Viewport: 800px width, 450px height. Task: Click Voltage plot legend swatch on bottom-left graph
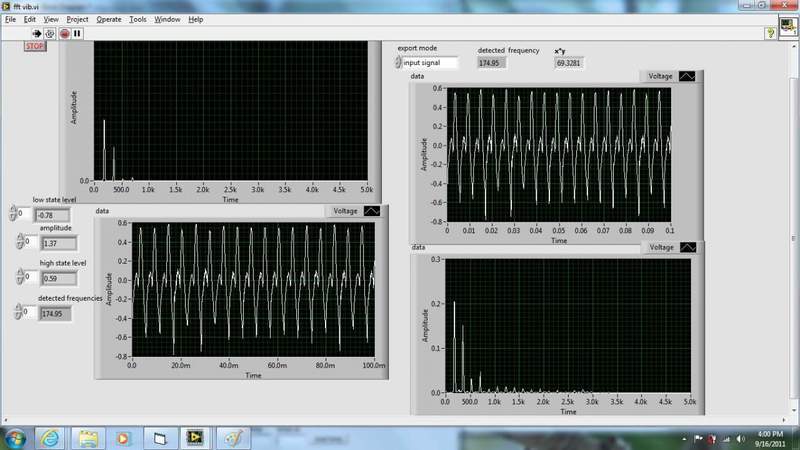[371, 211]
